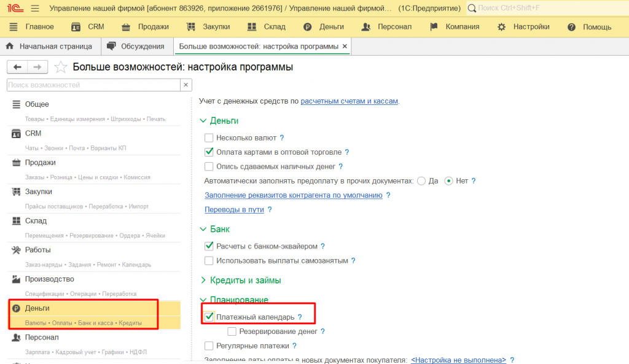Open the Настройки section in top menu
The width and height of the screenshot is (629, 364).
(523, 27)
